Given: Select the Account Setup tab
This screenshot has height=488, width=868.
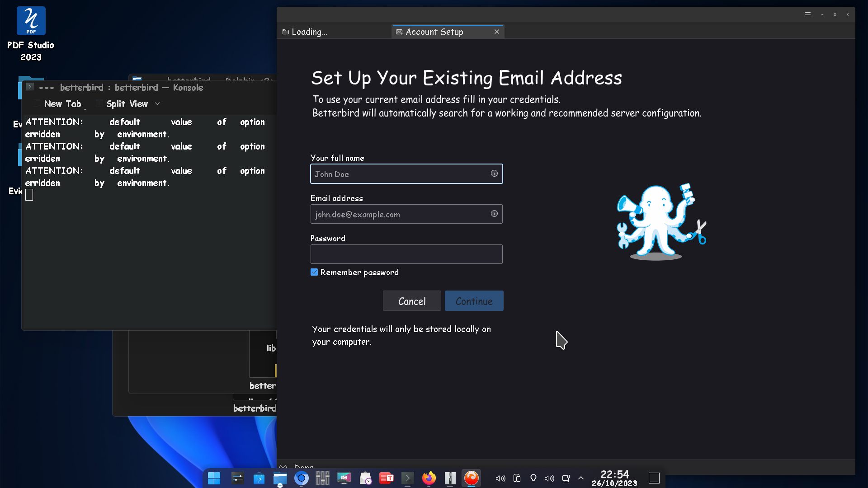Looking at the screenshot, I should coord(448,32).
